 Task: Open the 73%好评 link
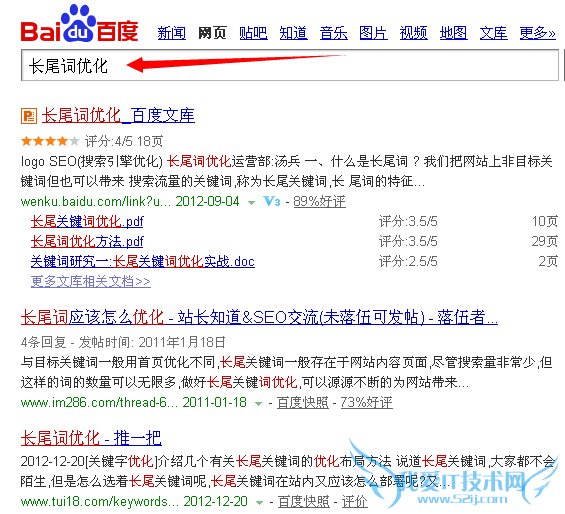coord(366,403)
